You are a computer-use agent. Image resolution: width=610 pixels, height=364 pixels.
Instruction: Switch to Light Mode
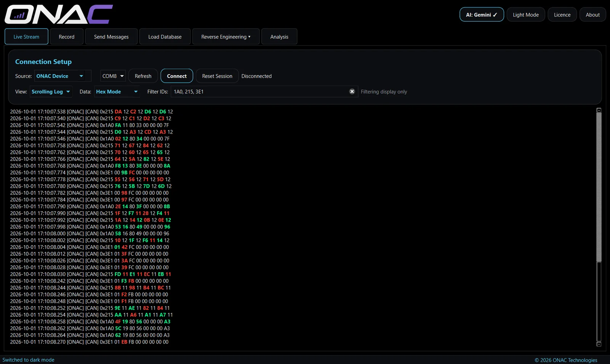pyautogui.click(x=526, y=14)
